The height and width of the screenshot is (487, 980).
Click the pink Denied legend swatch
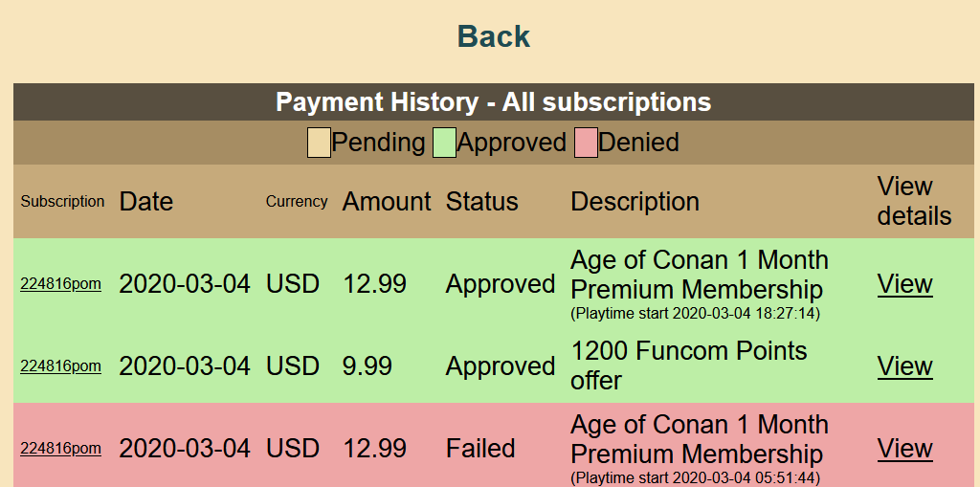point(586,143)
